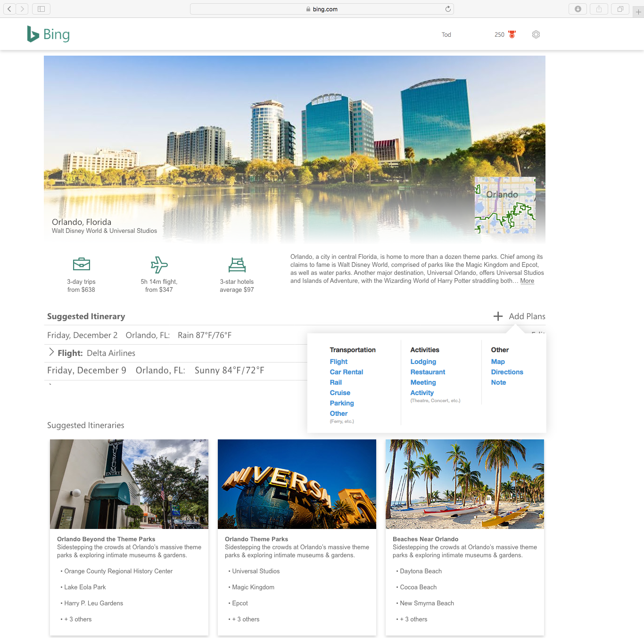Click the Bing logo
644x644 pixels.
click(49, 34)
